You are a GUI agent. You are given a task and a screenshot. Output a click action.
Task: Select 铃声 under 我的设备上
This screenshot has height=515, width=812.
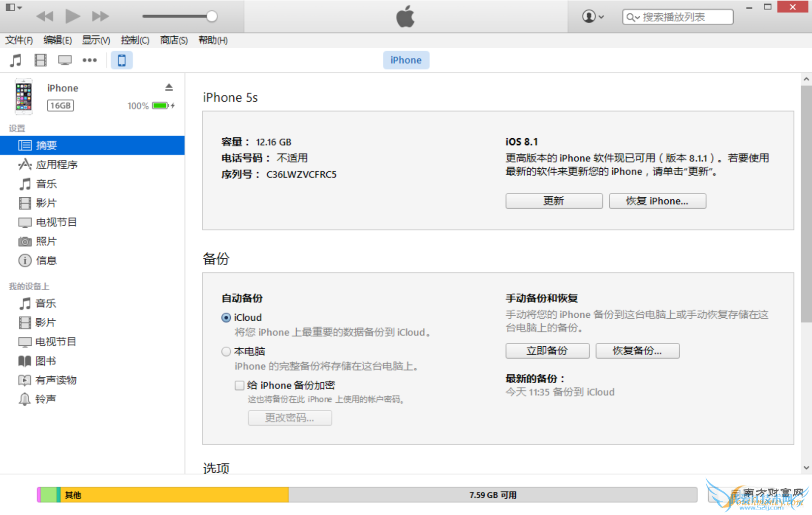point(45,399)
